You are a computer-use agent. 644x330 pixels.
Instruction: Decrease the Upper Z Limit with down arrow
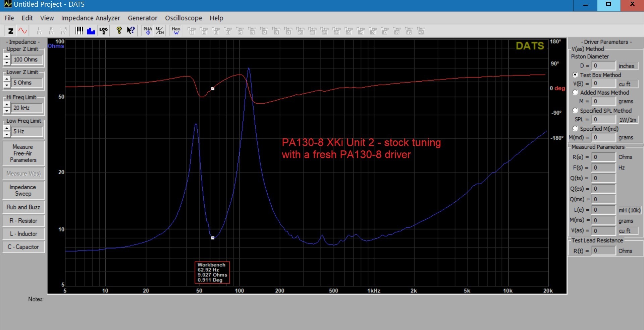pos(7,63)
